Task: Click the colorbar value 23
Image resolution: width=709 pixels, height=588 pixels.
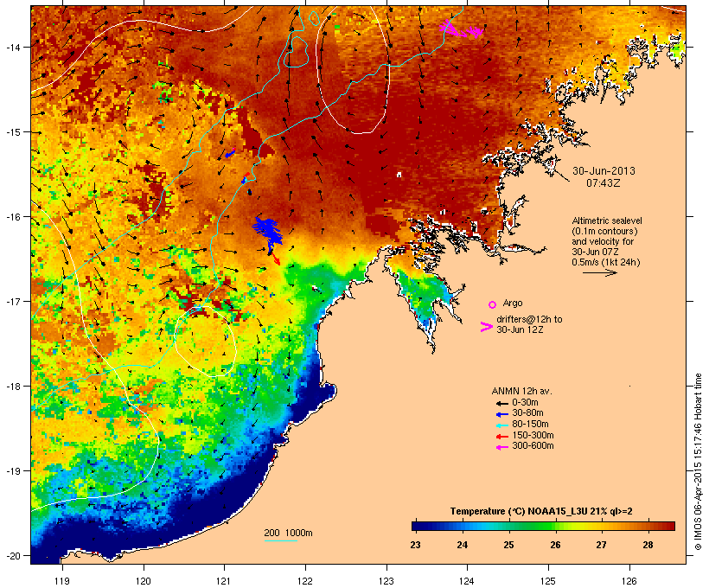Action: (x=416, y=545)
